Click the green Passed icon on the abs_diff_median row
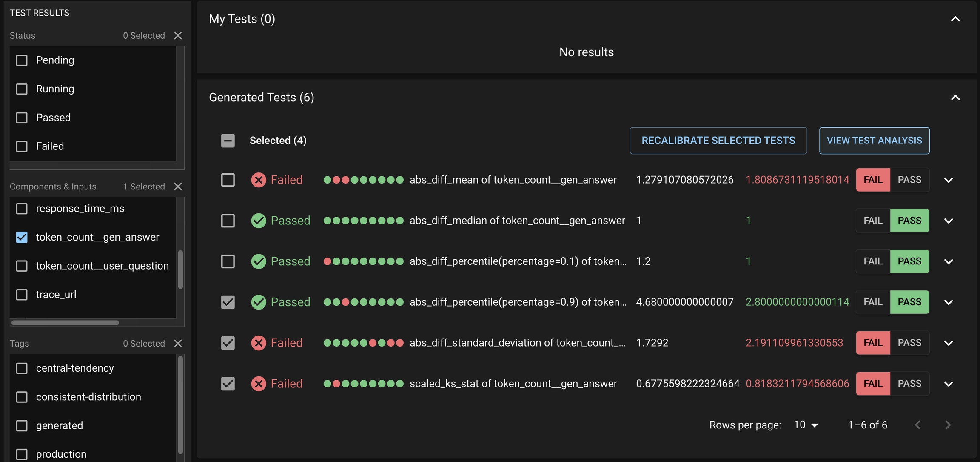Screen dimensions: 980x462 point(258,221)
